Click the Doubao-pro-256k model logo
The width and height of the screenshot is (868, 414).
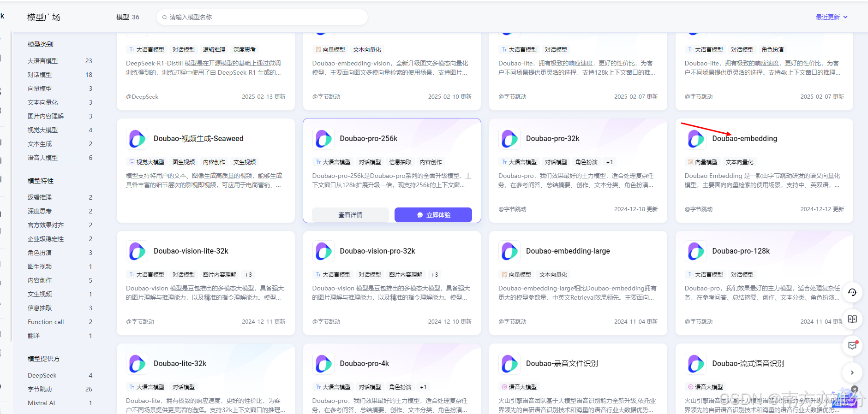coord(323,139)
